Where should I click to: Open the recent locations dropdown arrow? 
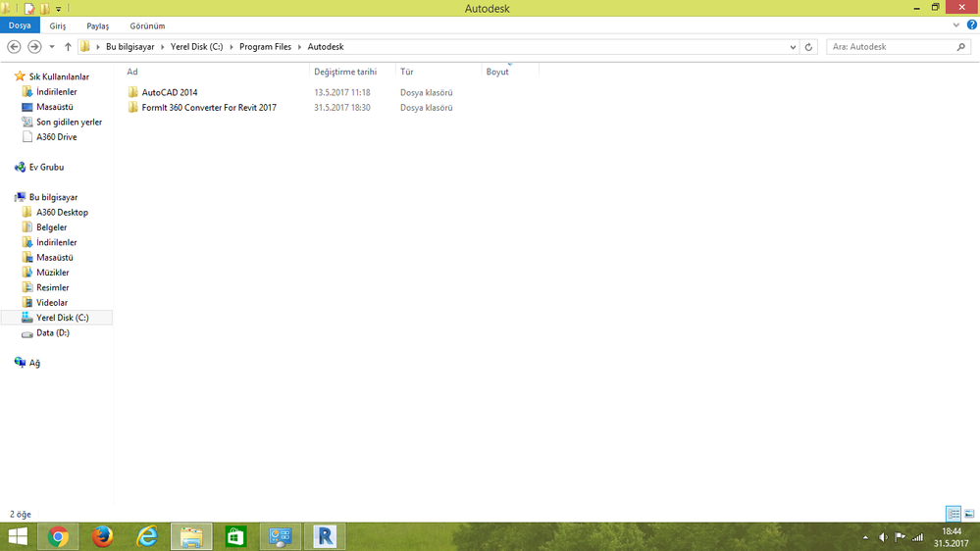pyautogui.click(x=52, y=47)
